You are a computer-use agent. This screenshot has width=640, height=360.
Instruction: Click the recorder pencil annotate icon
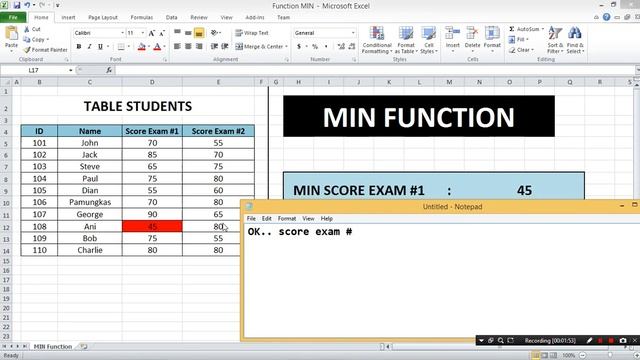[x=589, y=340]
